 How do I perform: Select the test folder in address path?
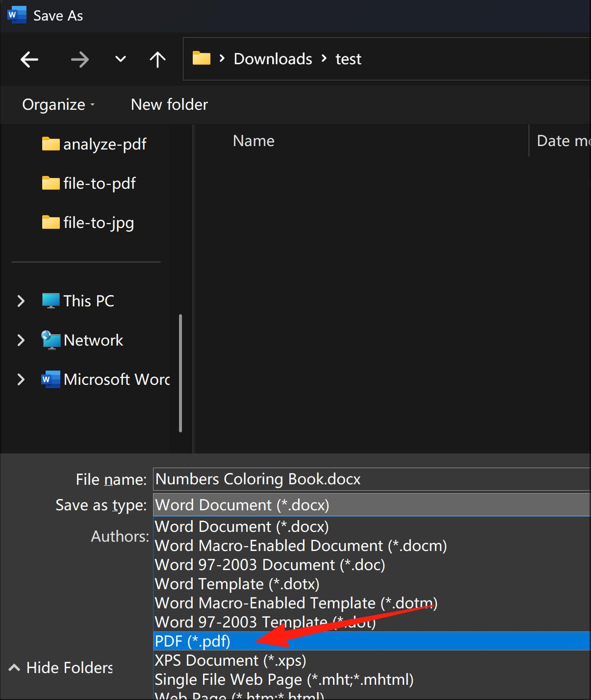pos(348,59)
